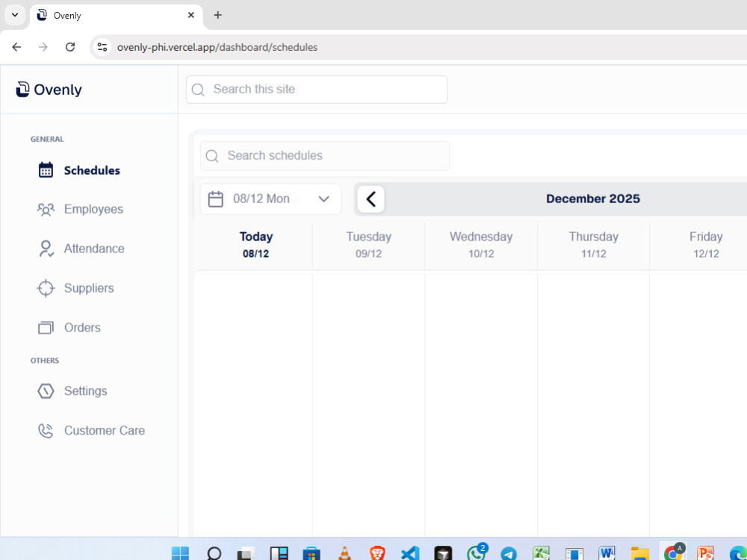This screenshot has width=747, height=560.
Task: Click the Attendance person-check icon
Action: click(x=46, y=249)
